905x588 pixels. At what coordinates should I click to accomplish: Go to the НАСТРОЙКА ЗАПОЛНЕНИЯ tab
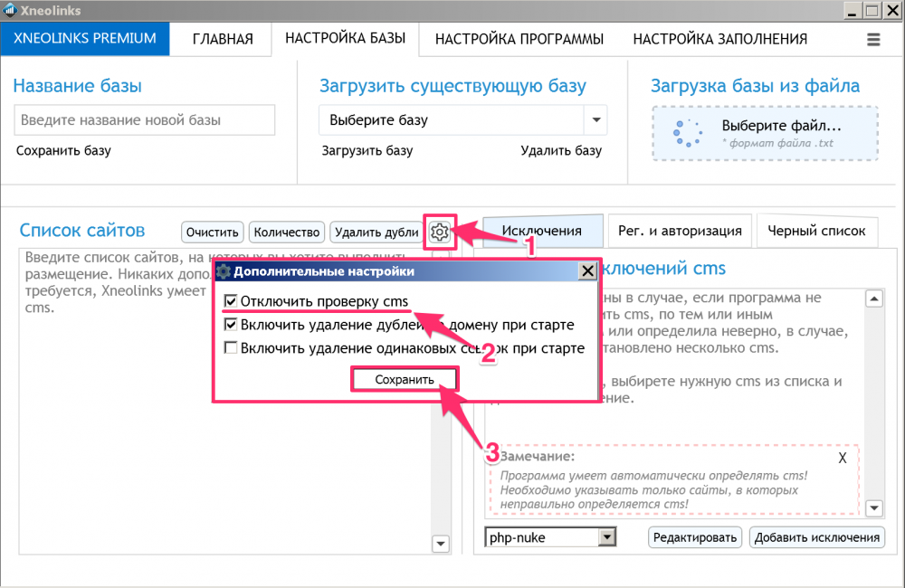720,39
